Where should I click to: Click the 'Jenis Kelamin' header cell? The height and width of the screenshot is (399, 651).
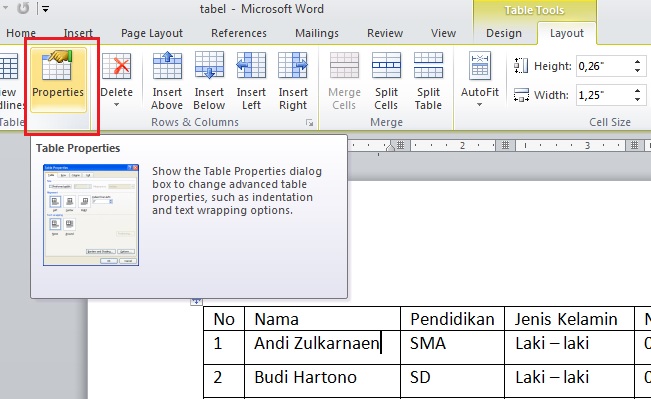tap(569, 319)
